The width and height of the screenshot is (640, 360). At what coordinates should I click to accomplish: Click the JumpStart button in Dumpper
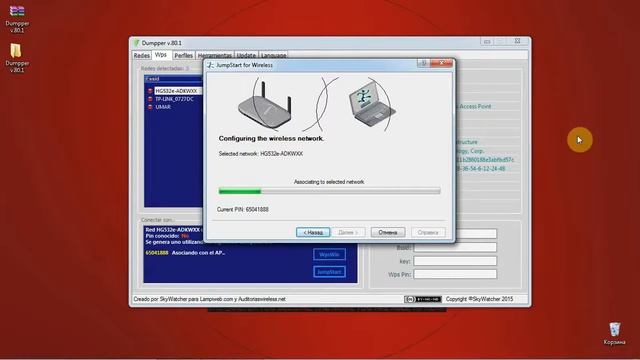(x=329, y=272)
